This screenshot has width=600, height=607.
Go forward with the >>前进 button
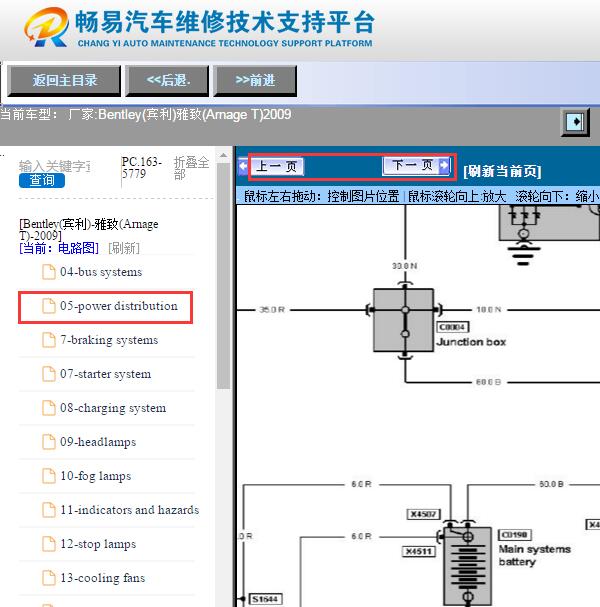coord(255,81)
